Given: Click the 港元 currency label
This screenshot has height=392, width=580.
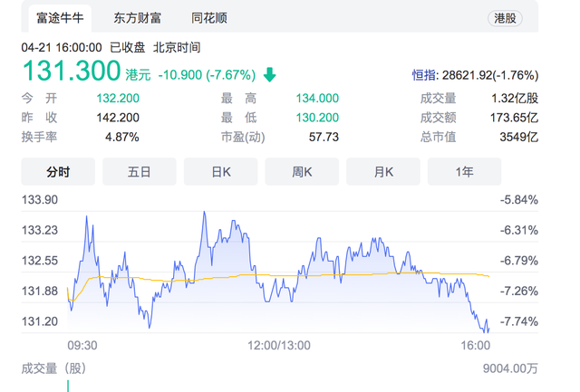Looking at the screenshot, I should click(x=138, y=75).
